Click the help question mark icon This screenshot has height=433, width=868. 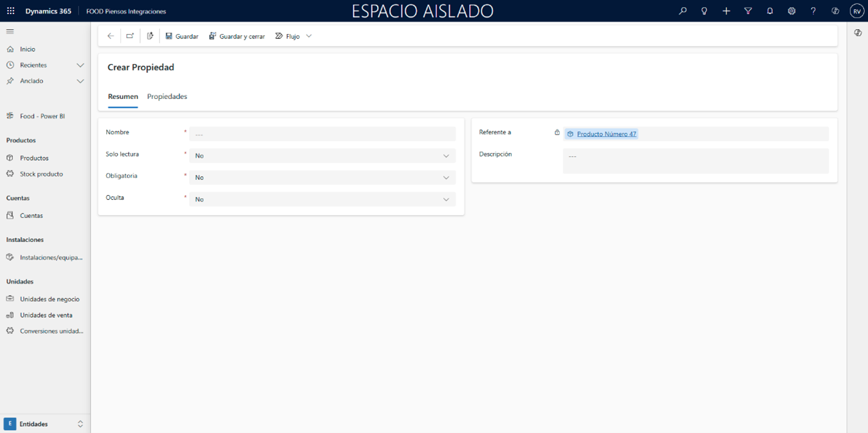click(813, 11)
